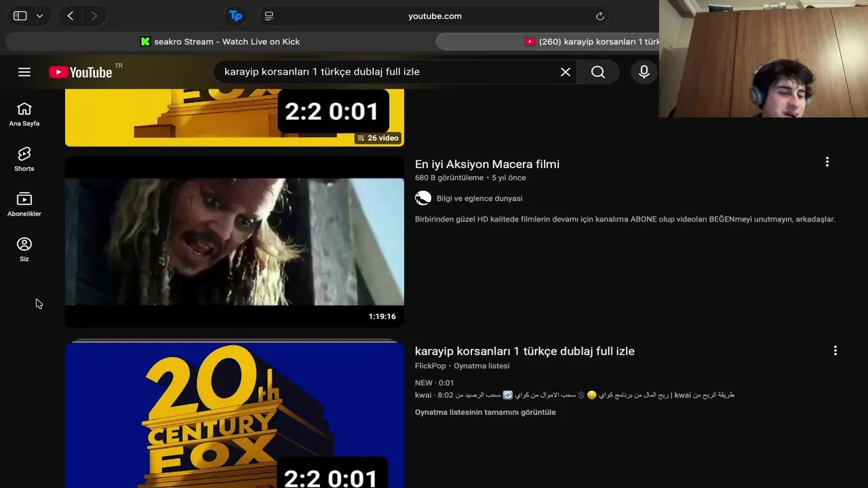Open Shorts in the sidebar
The image size is (868, 488).
coord(24,160)
